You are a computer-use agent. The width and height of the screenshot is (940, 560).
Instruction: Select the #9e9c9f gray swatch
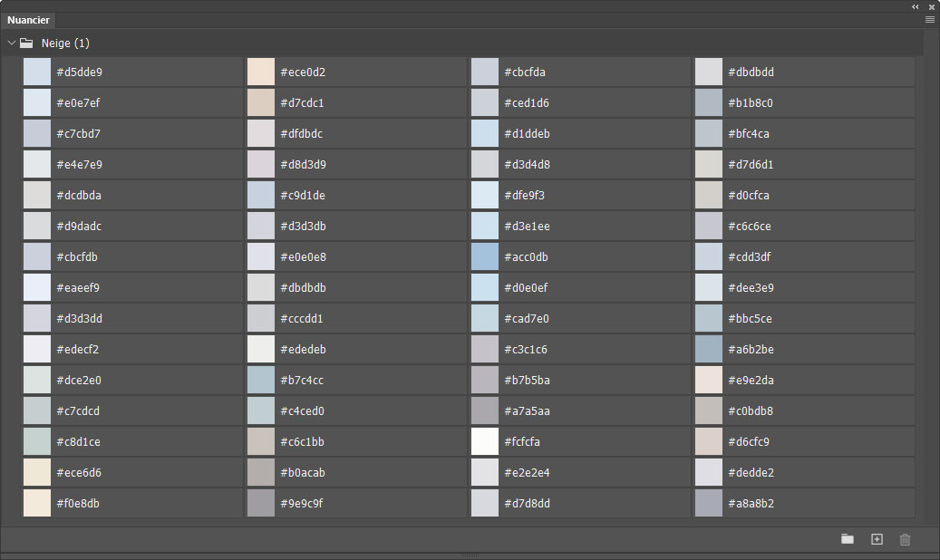tap(261, 504)
